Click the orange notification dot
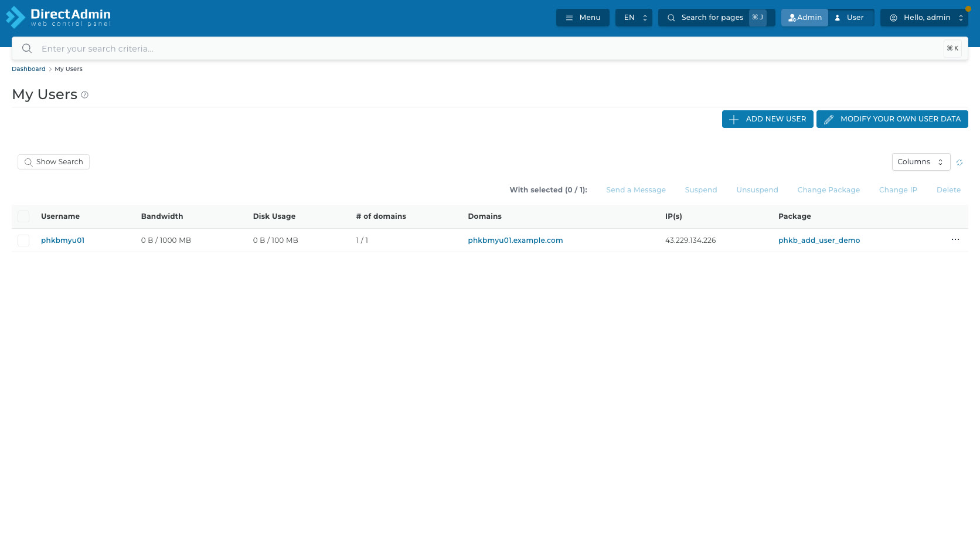Viewport: 980px width, 552px height. point(968,9)
